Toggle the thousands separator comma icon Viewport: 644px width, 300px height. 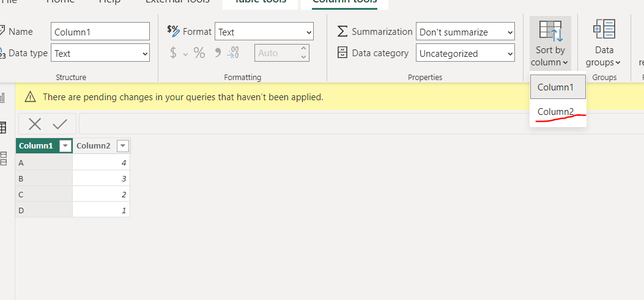point(218,53)
